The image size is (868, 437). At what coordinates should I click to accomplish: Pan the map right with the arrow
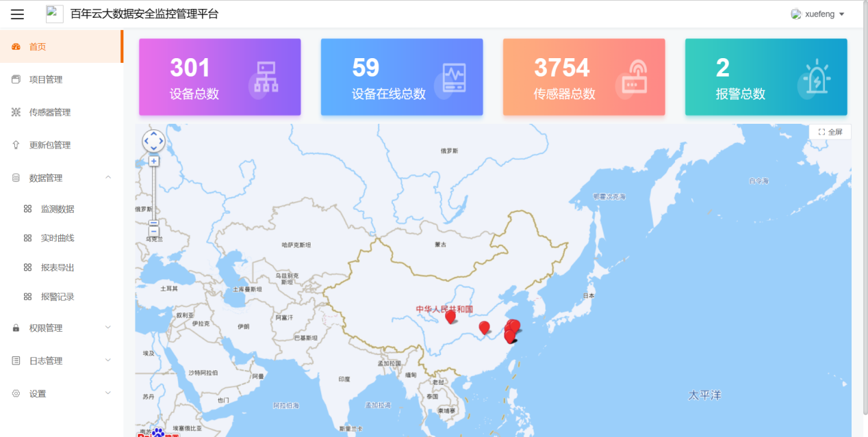161,141
